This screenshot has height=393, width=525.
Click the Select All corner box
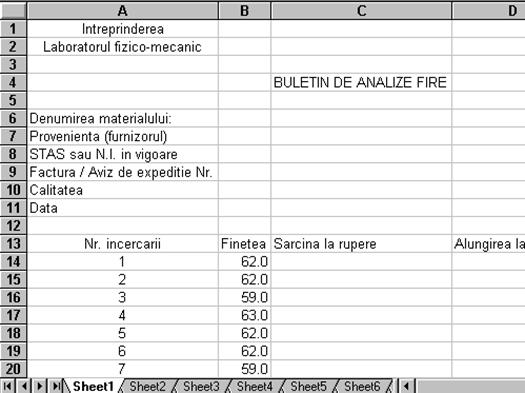click(13, 10)
